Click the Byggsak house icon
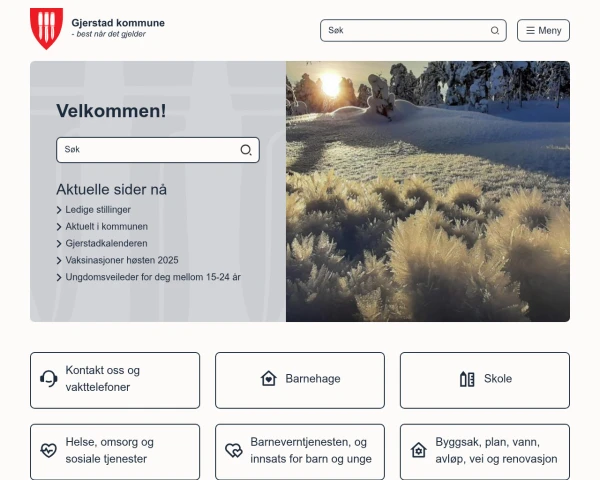 (418, 451)
